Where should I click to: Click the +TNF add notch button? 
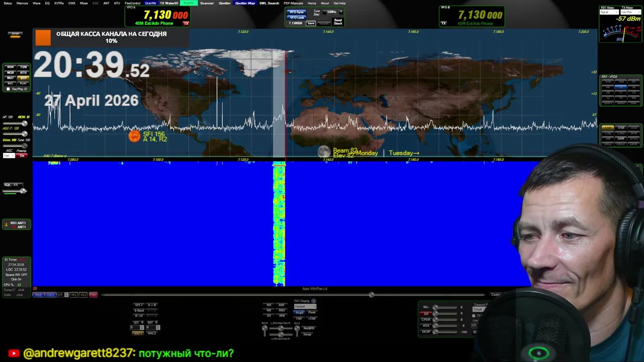(x=312, y=319)
